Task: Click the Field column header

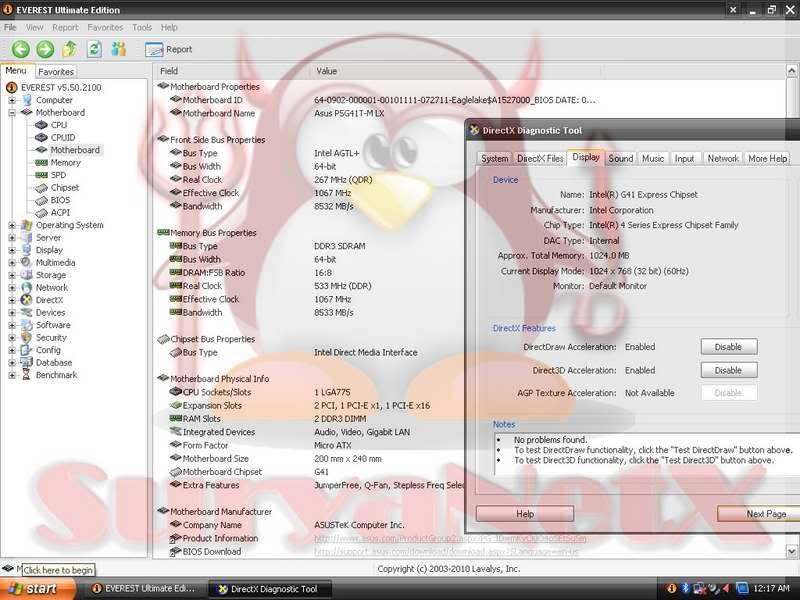Action: coord(231,71)
